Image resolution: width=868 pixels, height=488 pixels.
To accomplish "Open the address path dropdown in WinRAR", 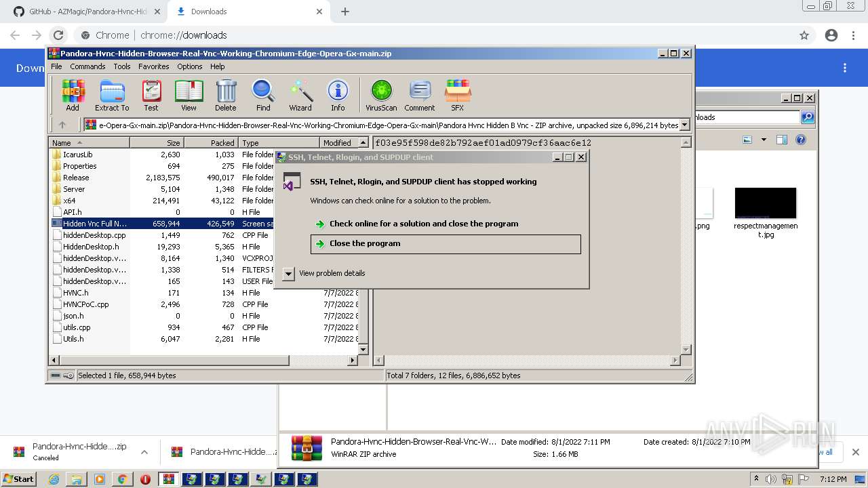I will point(685,125).
